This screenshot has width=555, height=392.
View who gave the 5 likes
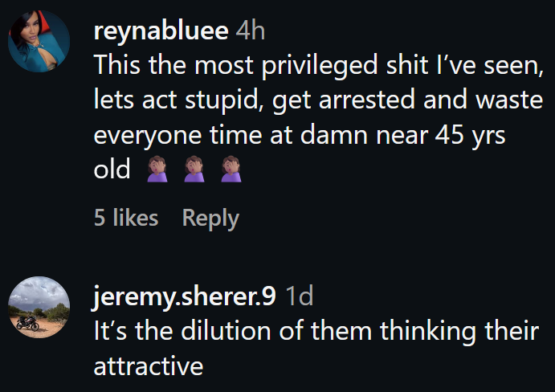pos(126,218)
